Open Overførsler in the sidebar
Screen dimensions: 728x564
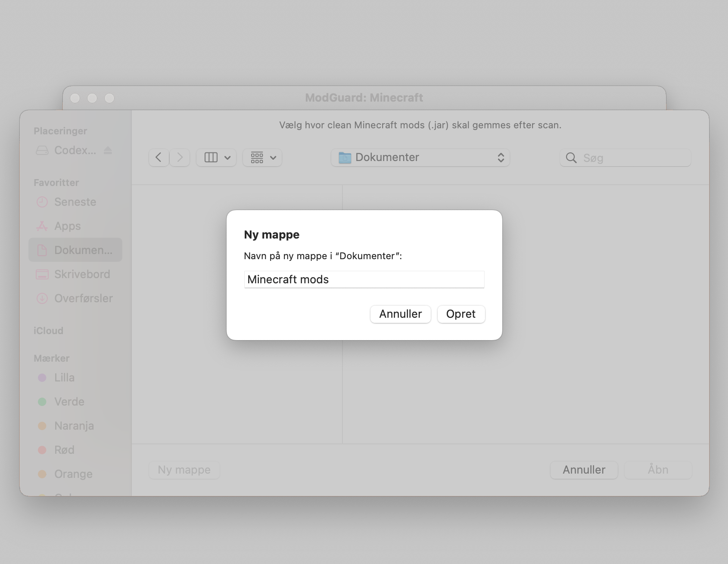pos(75,298)
